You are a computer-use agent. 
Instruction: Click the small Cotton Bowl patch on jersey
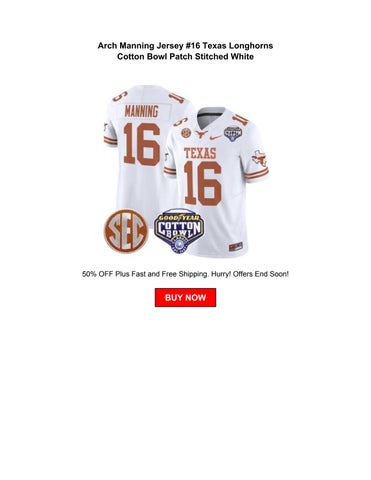click(x=232, y=133)
